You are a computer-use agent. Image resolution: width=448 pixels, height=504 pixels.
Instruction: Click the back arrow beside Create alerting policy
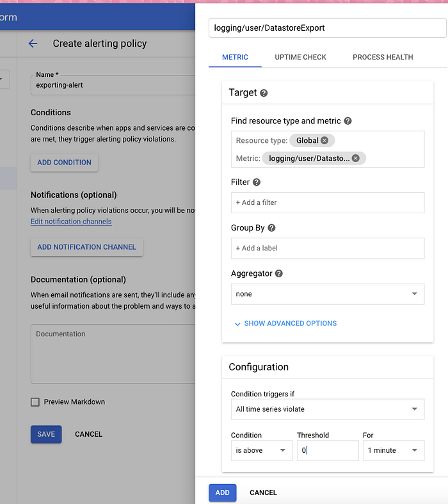33,44
